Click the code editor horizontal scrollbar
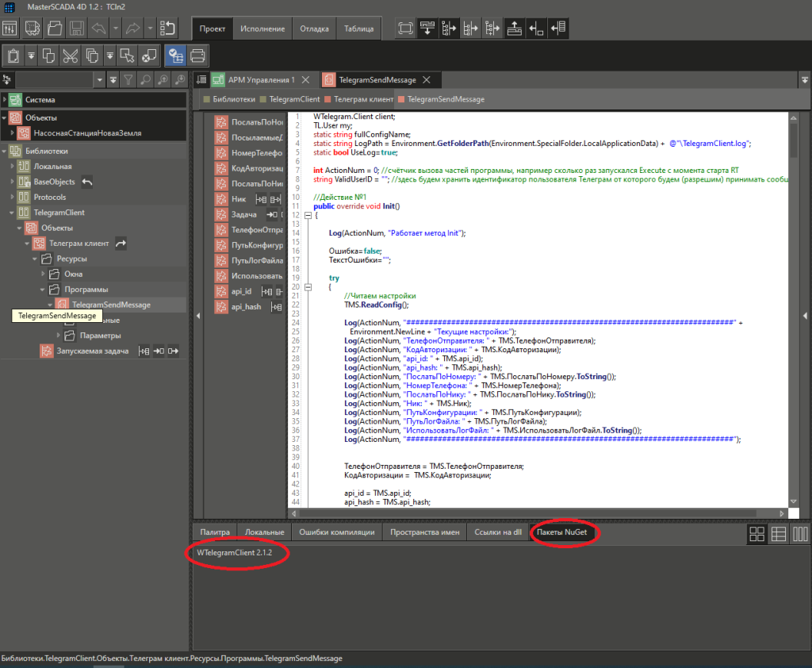The image size is (812, 668). point(539,513)
